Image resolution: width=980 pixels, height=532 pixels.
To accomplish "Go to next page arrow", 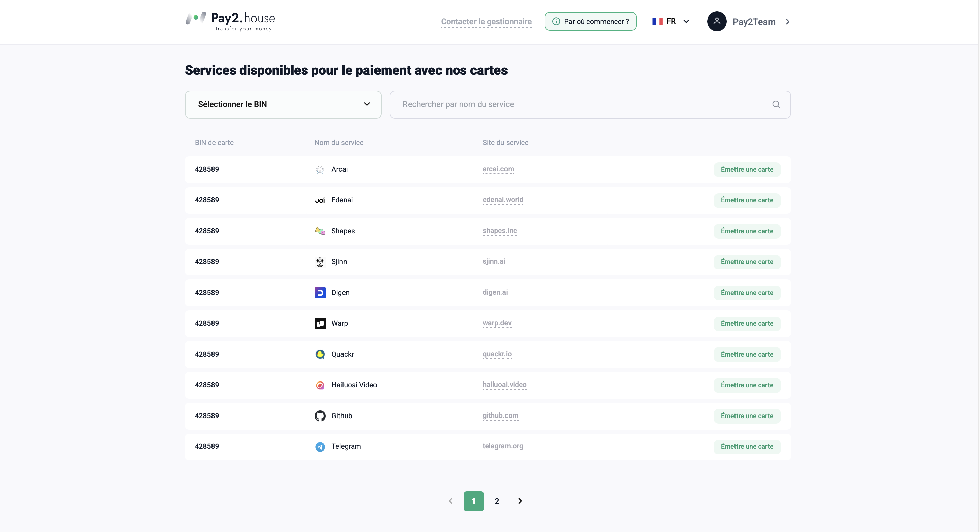I will point(520,501).
